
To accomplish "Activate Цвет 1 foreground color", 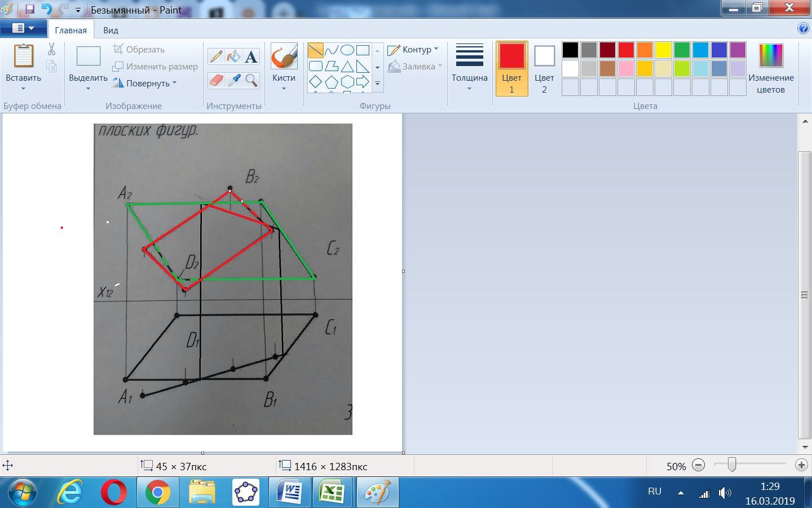I will [511, 68].
